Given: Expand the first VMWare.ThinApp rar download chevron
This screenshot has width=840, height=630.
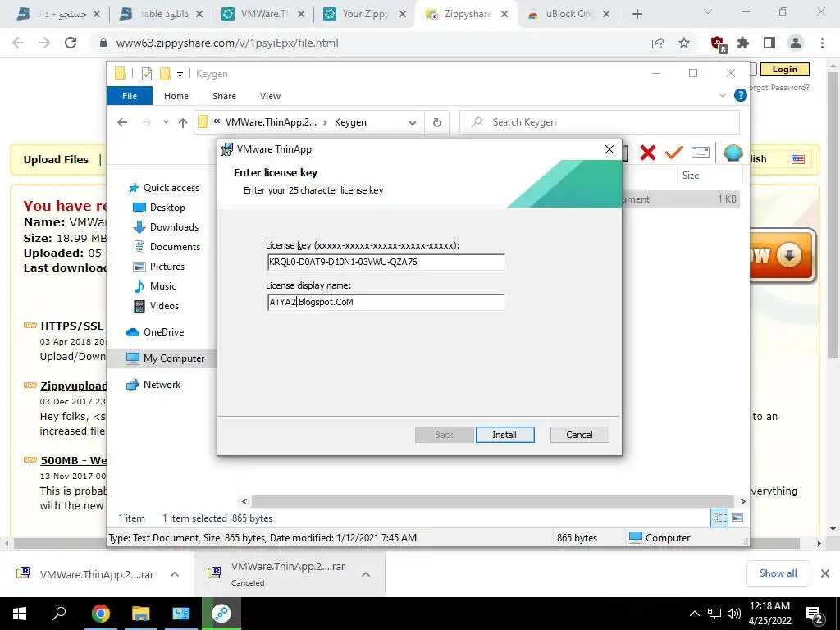Looking at the screenshot, I should (x=175, y=574).
